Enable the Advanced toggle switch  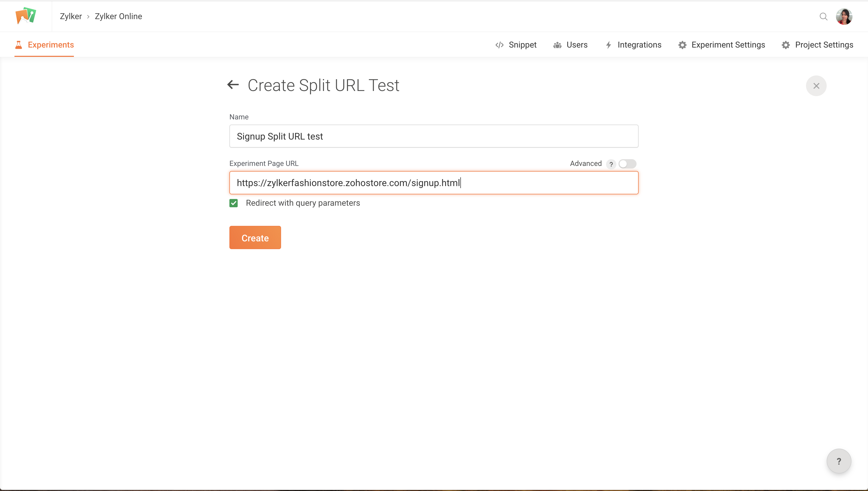pos(627,164)
